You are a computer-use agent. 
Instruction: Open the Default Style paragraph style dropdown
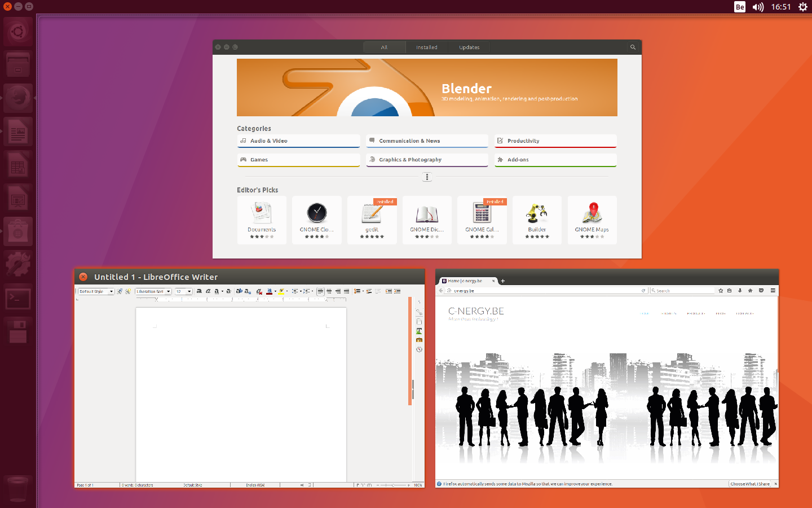pos(112,291)
